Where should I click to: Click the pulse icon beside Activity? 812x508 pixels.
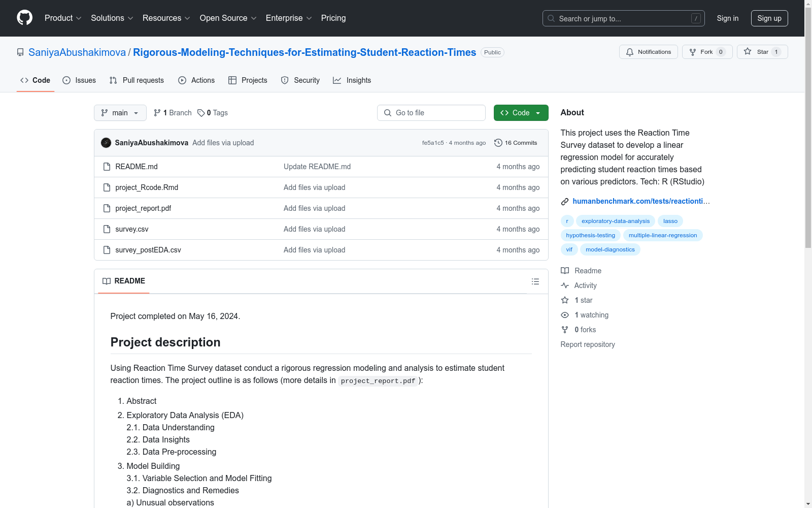565,285
